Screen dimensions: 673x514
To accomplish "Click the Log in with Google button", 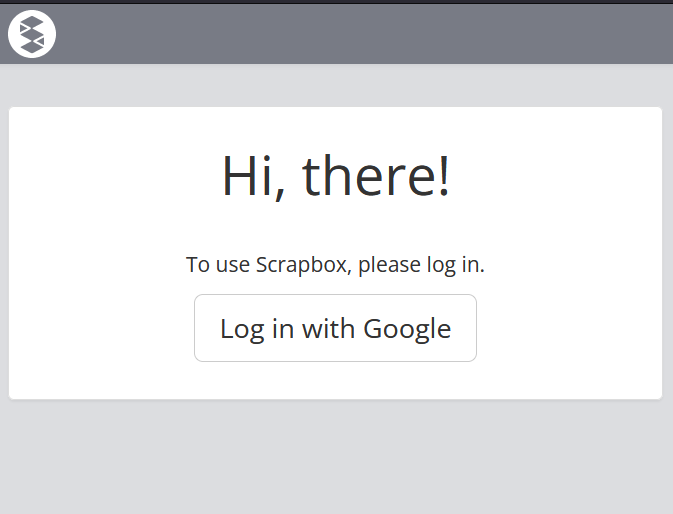I will coord(335,328).
